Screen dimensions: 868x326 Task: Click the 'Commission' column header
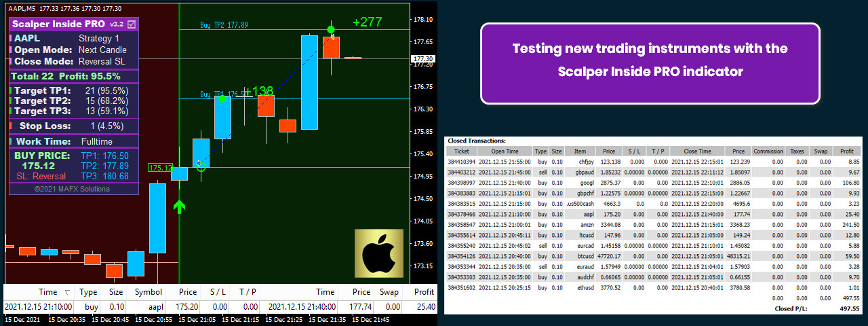click(x=768, y=151)
